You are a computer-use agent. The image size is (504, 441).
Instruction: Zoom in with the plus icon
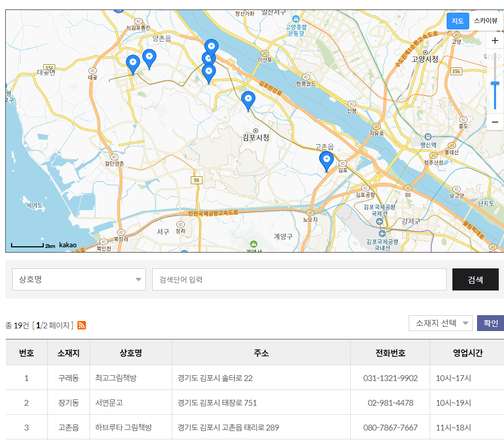(495, 41)
